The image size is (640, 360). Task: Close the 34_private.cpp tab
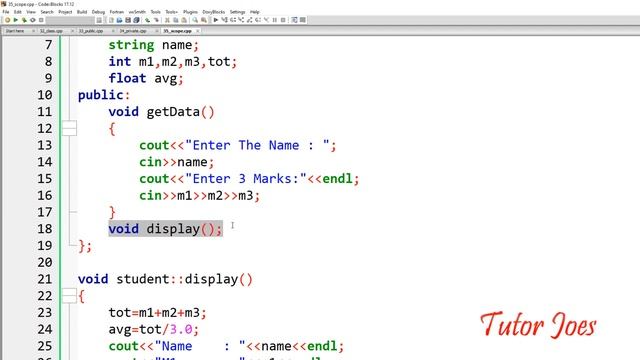coord(157,31)
